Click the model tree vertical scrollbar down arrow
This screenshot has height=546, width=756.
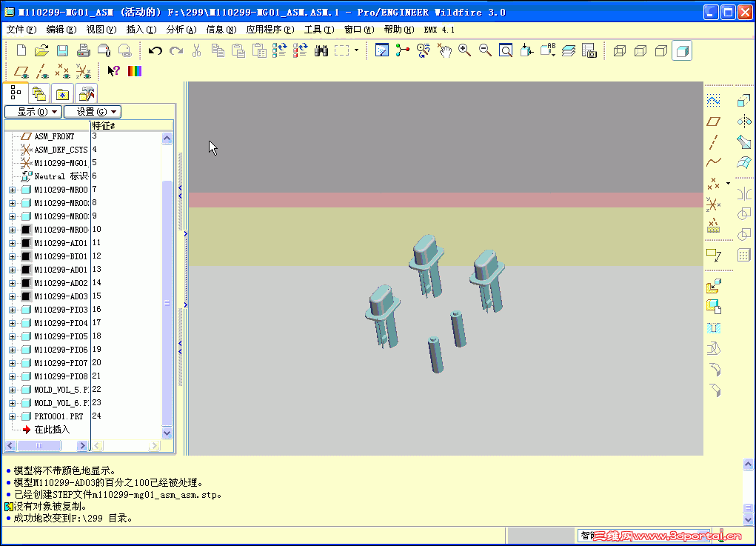pyautogui.click(x=167, y=433)
